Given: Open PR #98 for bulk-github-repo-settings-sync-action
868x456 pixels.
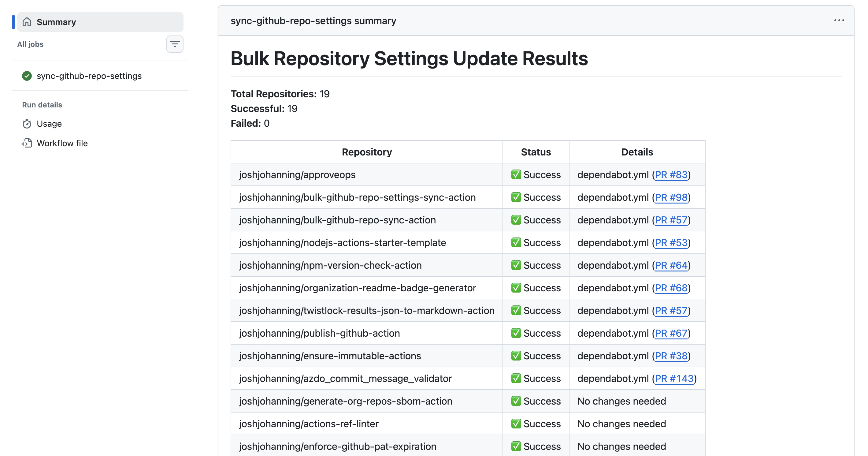Looking at the screenshot, I should click(672, 197).
